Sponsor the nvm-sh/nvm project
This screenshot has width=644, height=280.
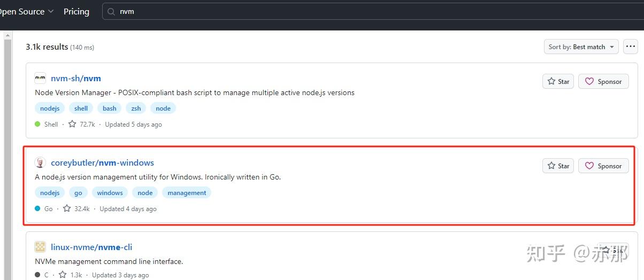603,81
